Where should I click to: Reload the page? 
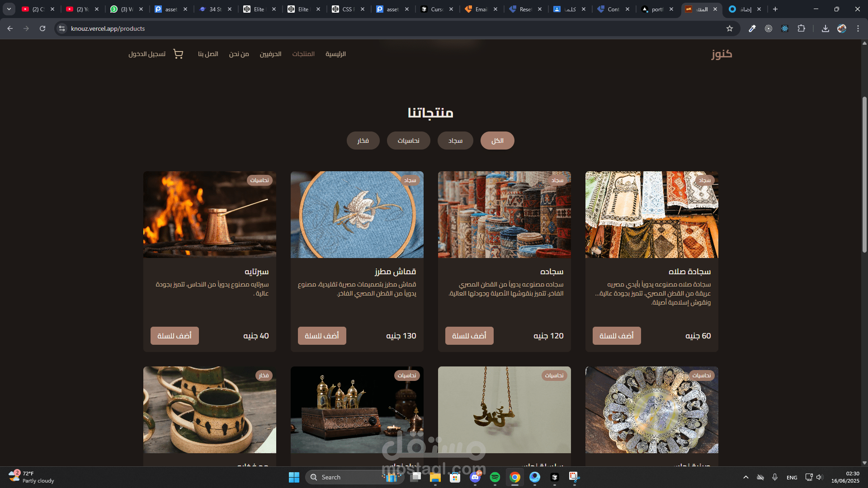42,28
